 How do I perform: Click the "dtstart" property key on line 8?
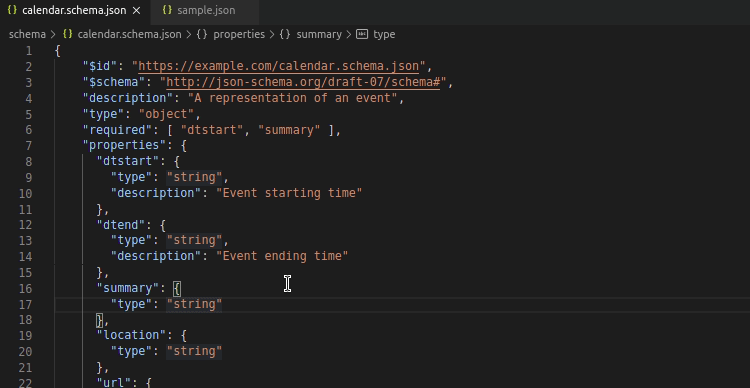128,161
